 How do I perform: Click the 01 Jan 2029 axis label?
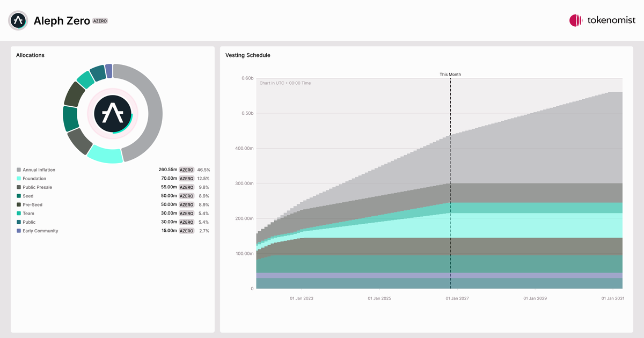535,298
